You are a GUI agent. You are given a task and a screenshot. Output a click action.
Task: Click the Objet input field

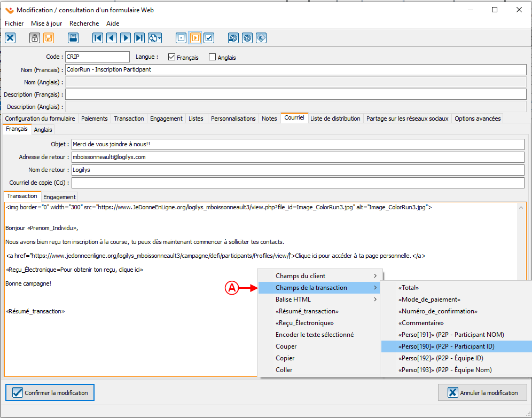(x=298, y=145)
